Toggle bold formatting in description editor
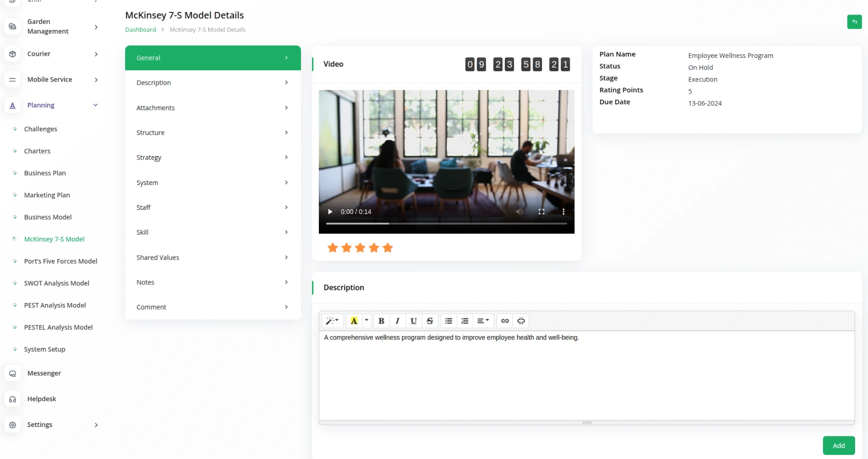Screen dimensions: 868x459 [381, 321]
